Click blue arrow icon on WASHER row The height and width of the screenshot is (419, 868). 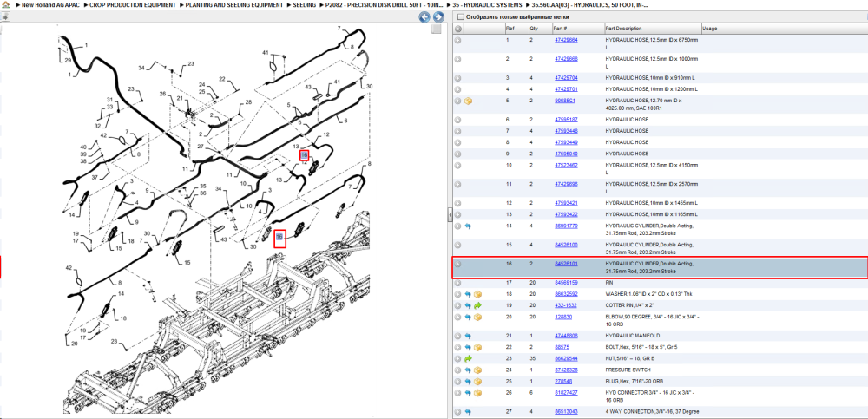(469, 294)
